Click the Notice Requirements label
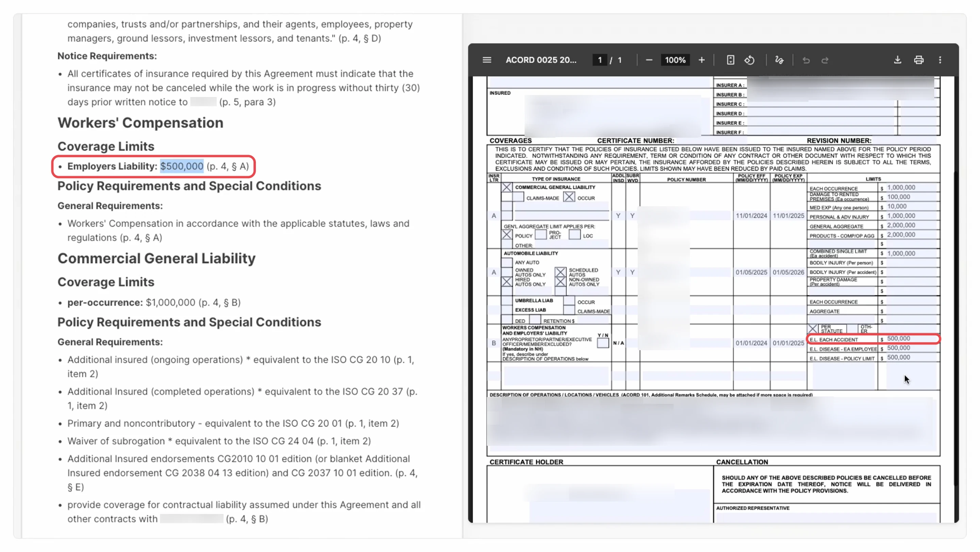980x552 pixels. tap(107, 56)
